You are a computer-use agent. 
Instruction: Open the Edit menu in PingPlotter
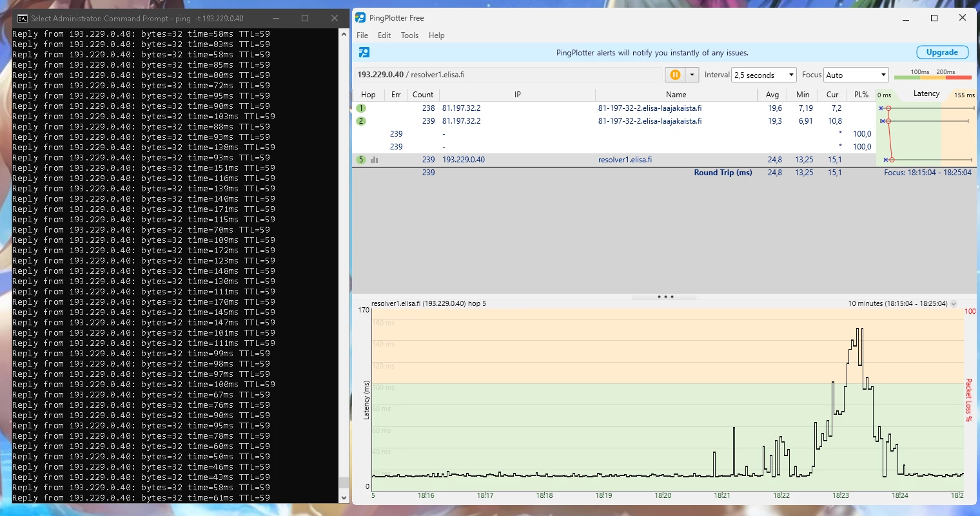coord(384,35)
